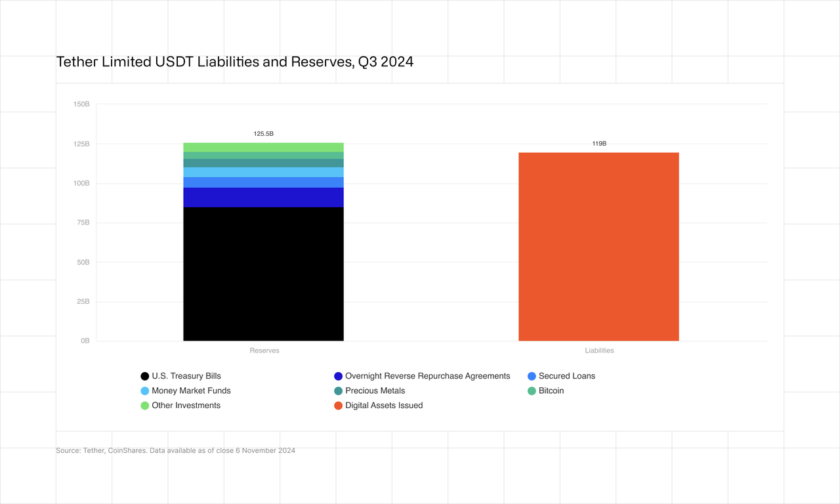Click the 125B y-axis label

click(x=81, y=144)
